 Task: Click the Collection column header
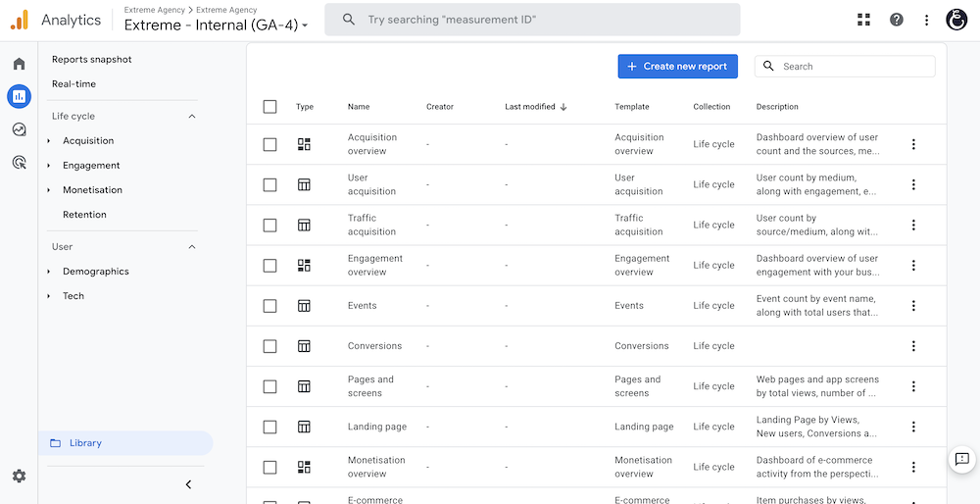(x=711, y=107)
